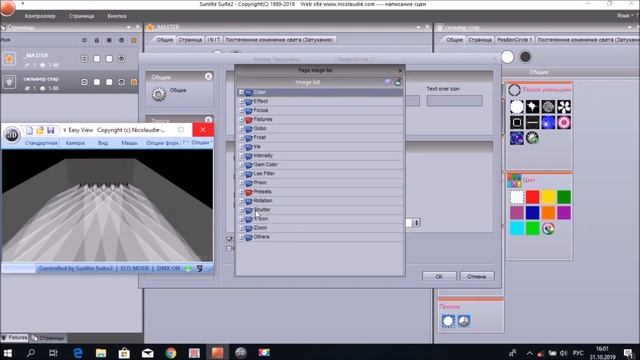The width and height of the screenshot is (640, 360).
Task: Click orange home icon in pages toolbar
Action: pyautogui.click(x=134, y=40)
